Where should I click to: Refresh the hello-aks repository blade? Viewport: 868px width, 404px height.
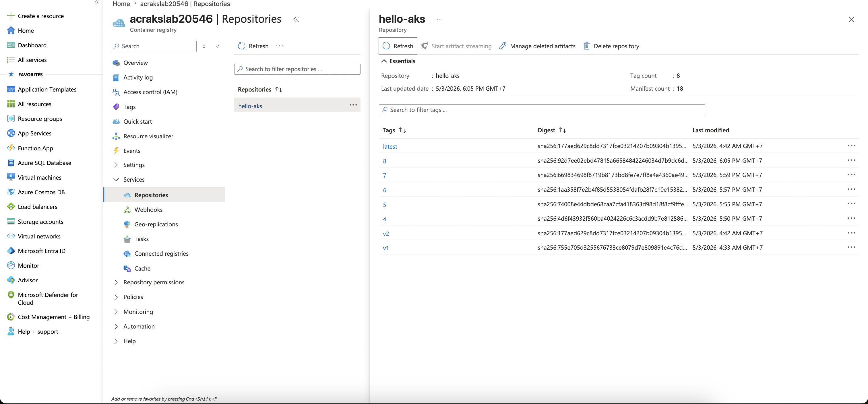tap(398, 46)
